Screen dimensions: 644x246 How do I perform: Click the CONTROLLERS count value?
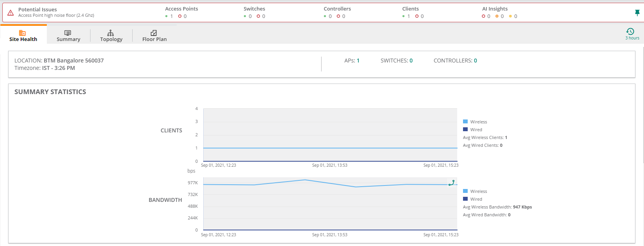(475, 61)
